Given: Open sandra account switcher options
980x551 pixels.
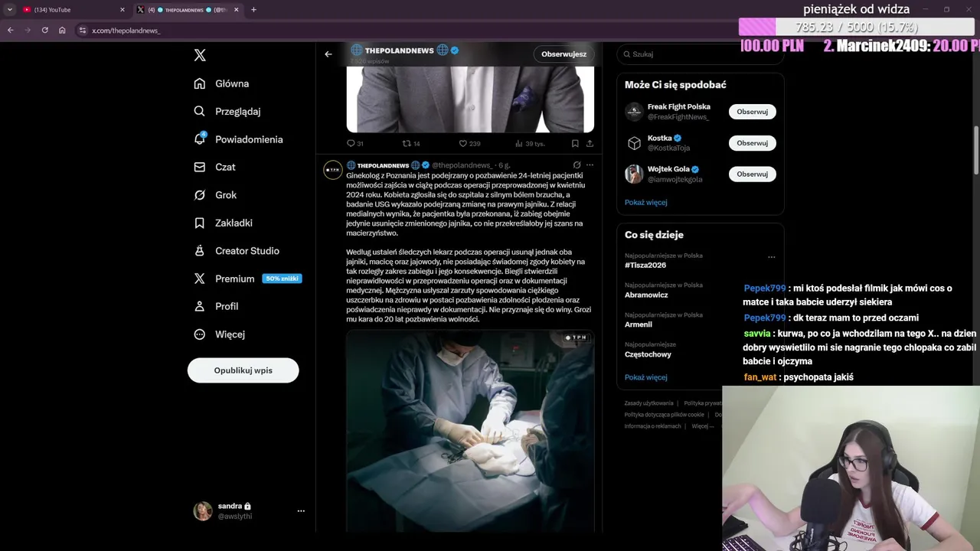Looking at the screenshot, I should pos(301,510).
